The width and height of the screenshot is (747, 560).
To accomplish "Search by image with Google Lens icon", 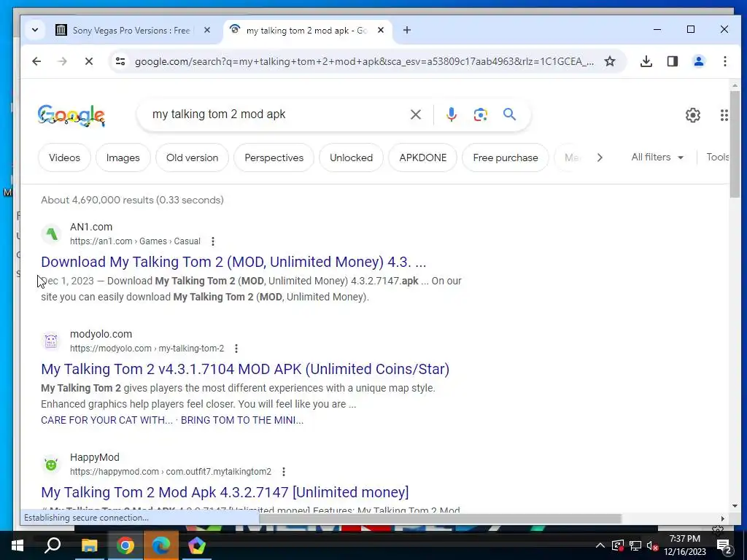I will pyautogui.click(x=480, y=114).
